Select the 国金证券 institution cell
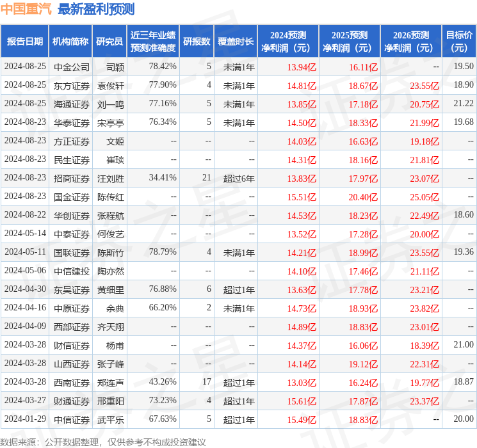 (x=72, y=197)
